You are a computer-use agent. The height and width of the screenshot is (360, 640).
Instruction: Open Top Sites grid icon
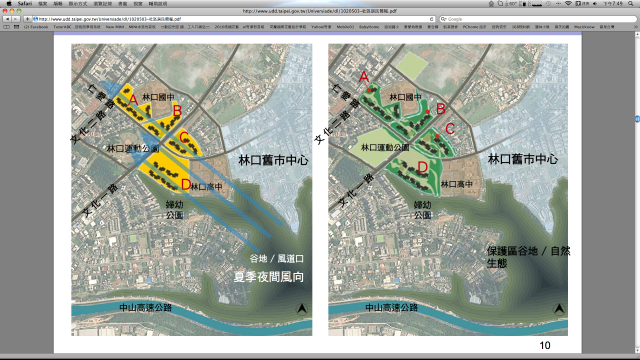click(16, 27)
